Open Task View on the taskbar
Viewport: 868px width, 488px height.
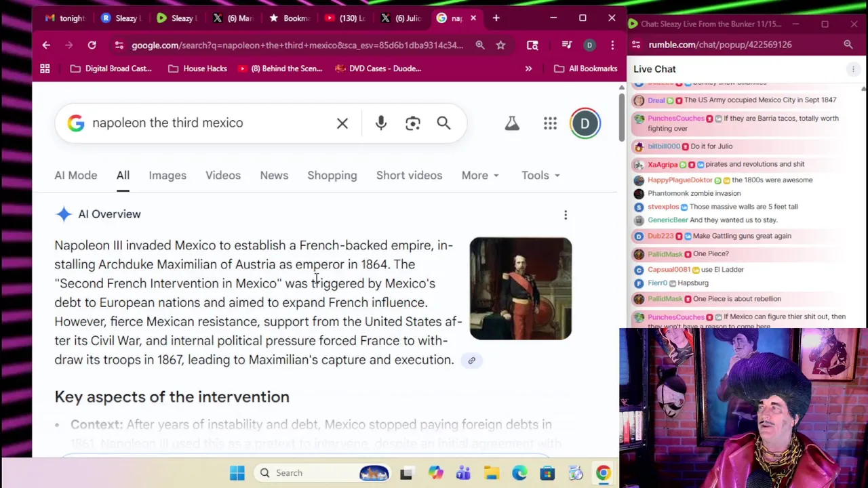(406, 473)
